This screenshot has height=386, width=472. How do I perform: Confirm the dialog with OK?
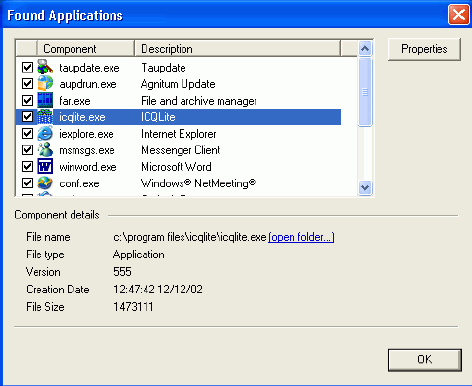tap(425, 360)
